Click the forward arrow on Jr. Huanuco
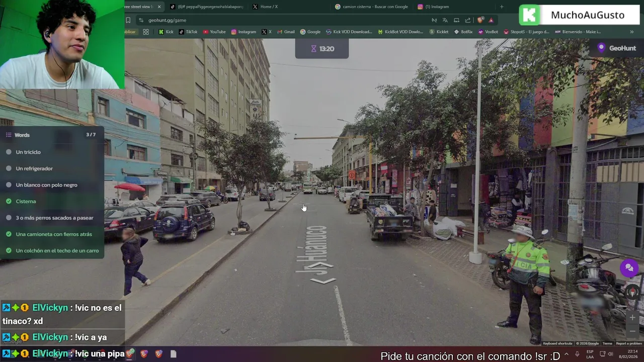The height and width of the screenshot is (362, 644). 322,264
